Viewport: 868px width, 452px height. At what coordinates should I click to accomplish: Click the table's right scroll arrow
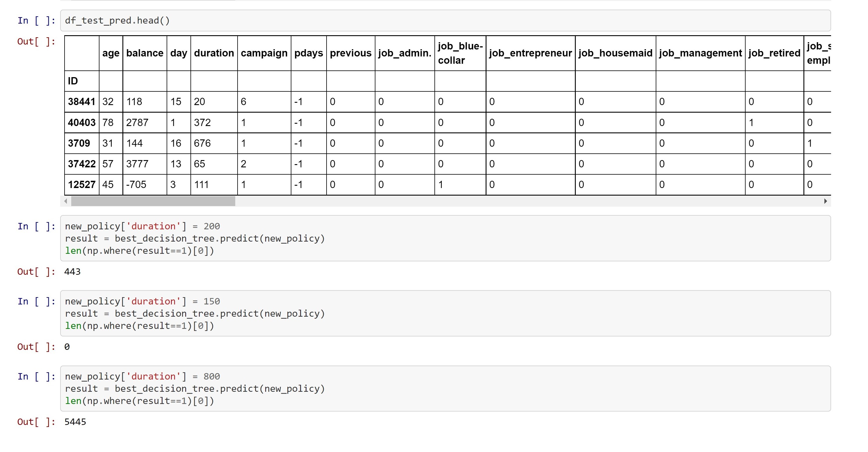(x=825, y=201)
